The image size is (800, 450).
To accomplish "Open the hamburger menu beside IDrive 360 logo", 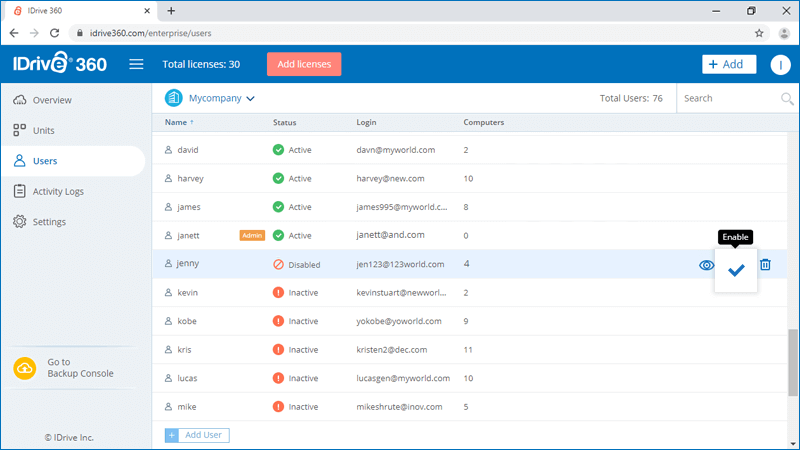I will (136, 64).
